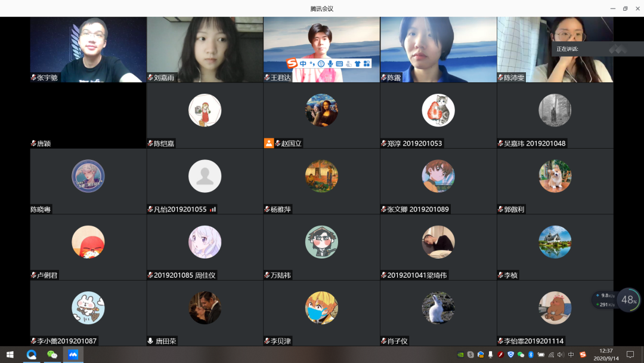Open clock showing 12:37 calendar flyout

point(607,355)
